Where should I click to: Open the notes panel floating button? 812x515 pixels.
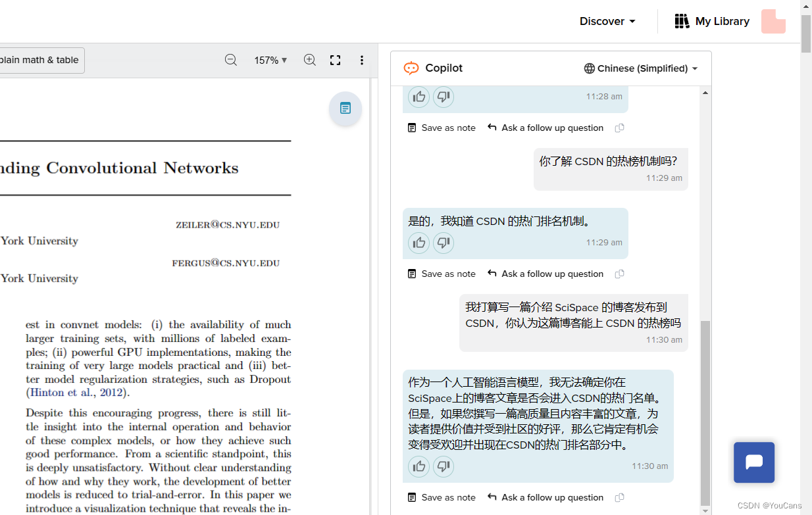(x=345, y=108)
